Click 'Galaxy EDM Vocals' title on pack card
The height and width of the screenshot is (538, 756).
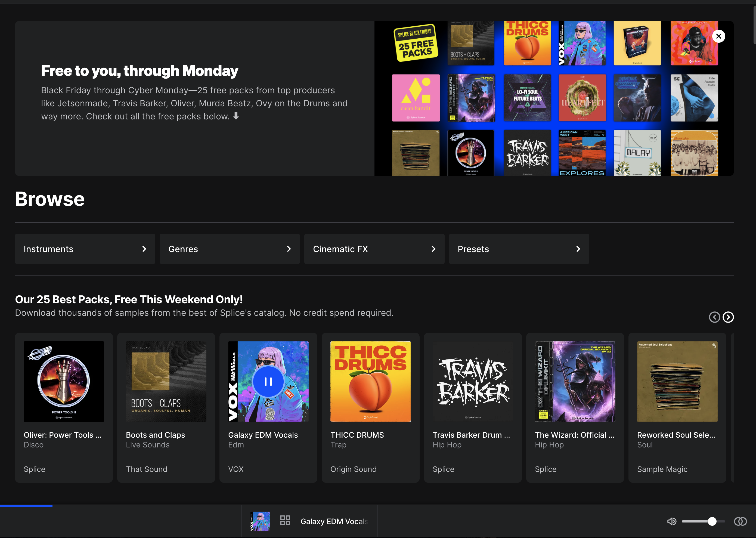263,435
